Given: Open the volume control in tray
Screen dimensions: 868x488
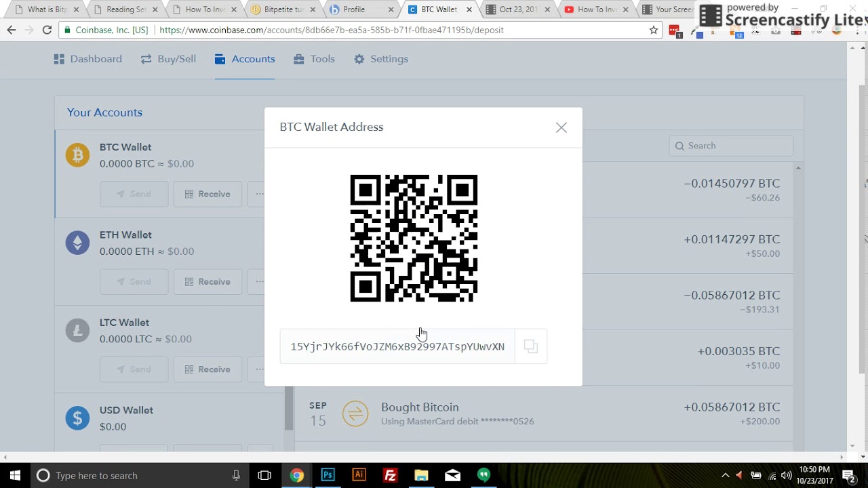Looking at the screenshot, I should point(786,475).
